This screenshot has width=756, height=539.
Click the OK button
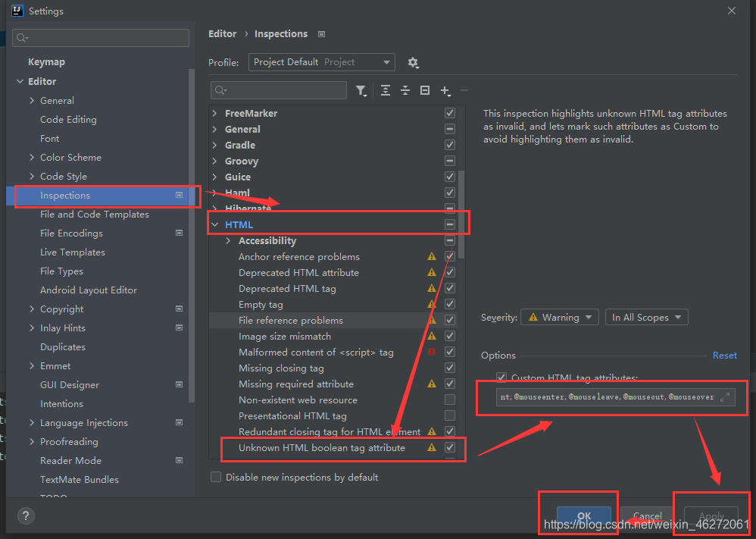pos(584,515)
